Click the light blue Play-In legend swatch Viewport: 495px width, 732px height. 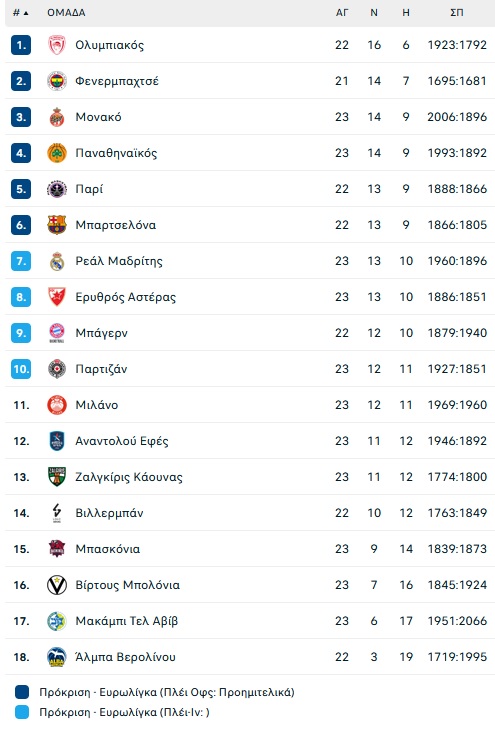(21, 712)
